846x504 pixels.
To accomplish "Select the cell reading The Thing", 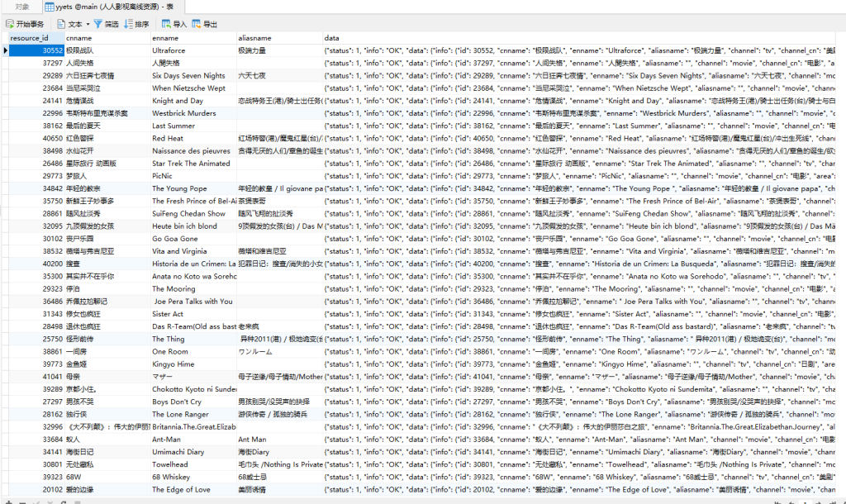I will [x=193, y=339].
